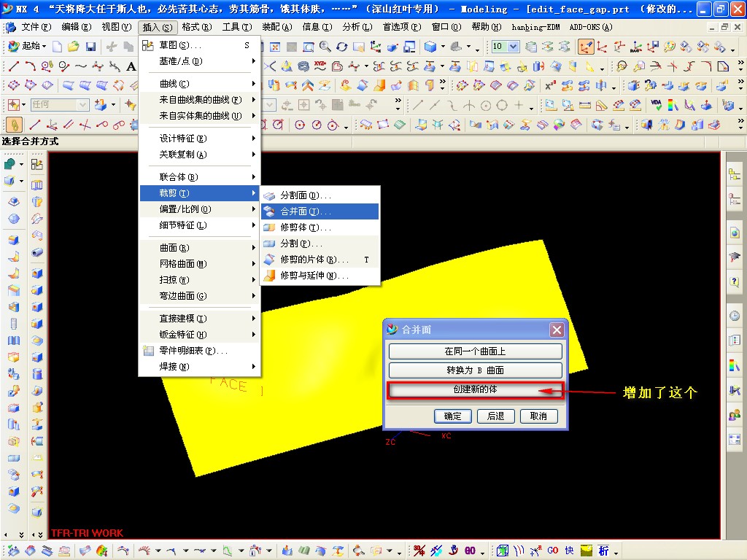Click the Save floppy-disk icon
This screenshot has width=747, height=560.
(90, 46)
